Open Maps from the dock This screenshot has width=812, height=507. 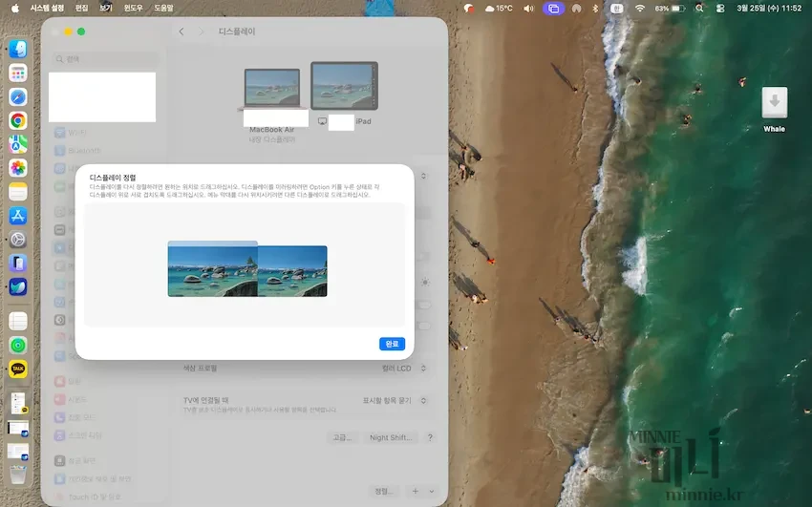click(x=17, y=144)
